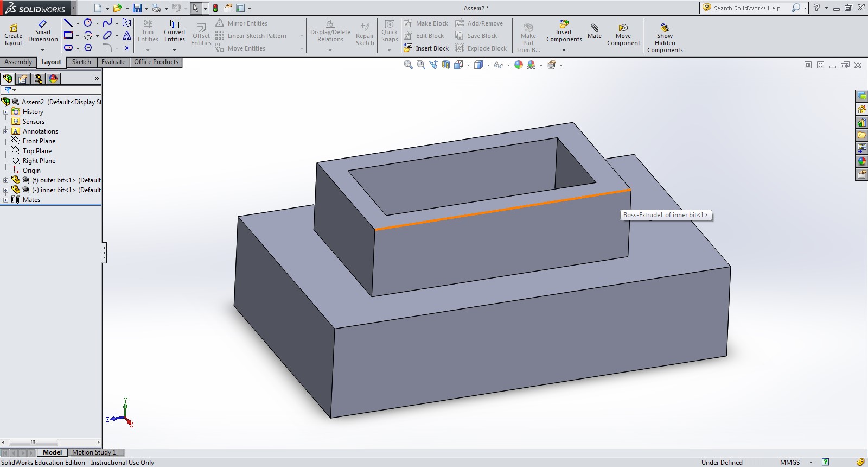Select the Model tab at bottom

(53, 452)
